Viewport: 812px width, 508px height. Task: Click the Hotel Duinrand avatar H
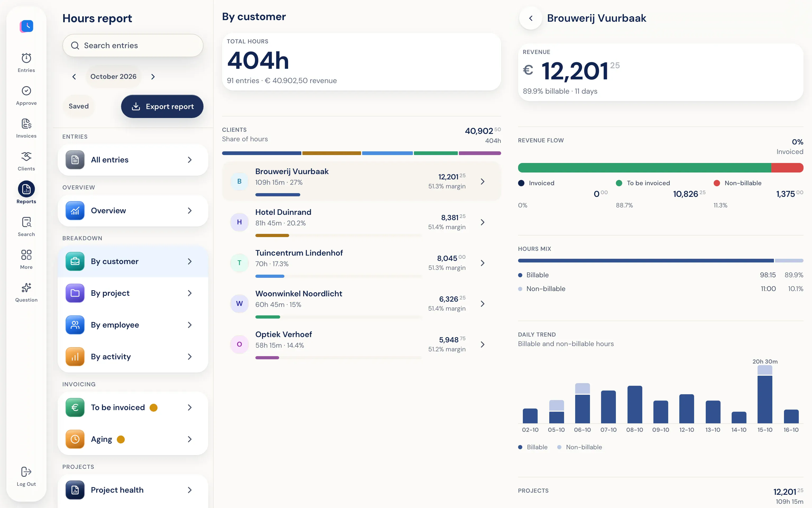[239, 222]
